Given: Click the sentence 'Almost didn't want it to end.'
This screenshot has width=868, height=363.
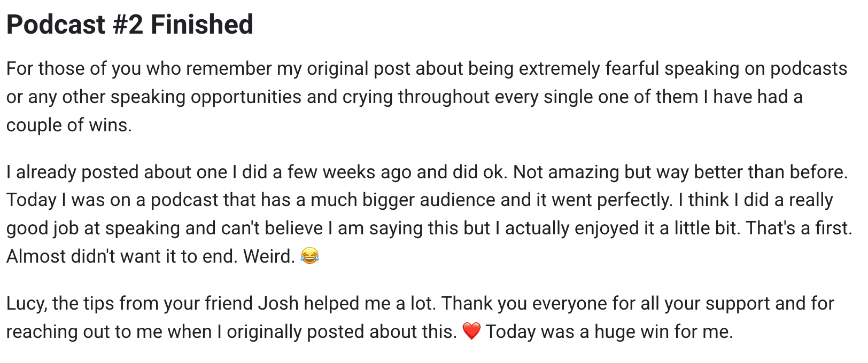Looking at the screenshot, I should click(122, 256).
